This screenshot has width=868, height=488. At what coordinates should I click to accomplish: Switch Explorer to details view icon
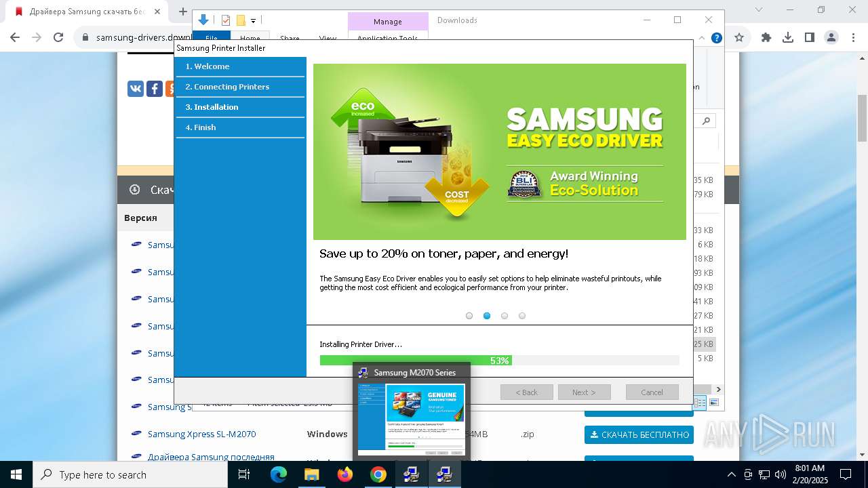pyautogui.click(x=701, y=403)
